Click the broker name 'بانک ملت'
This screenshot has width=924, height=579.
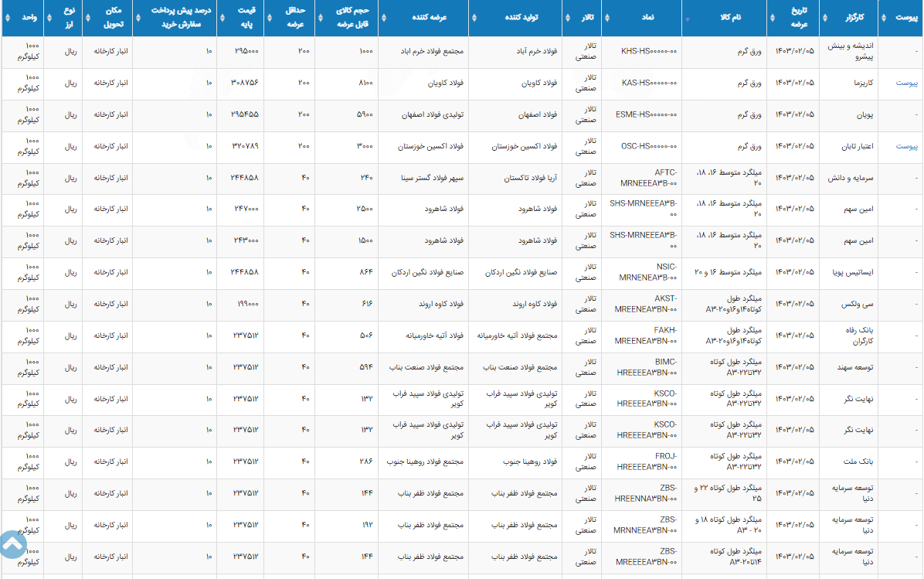(858, 461)
